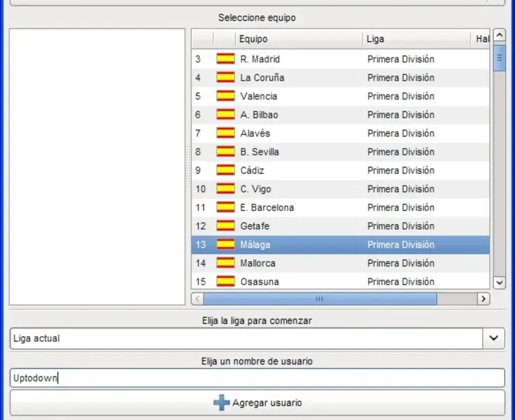This screenshot has height=420, width=515.
Task: Click the Spanish flag beside R. Madrid
Action: (x=225, y=59)
